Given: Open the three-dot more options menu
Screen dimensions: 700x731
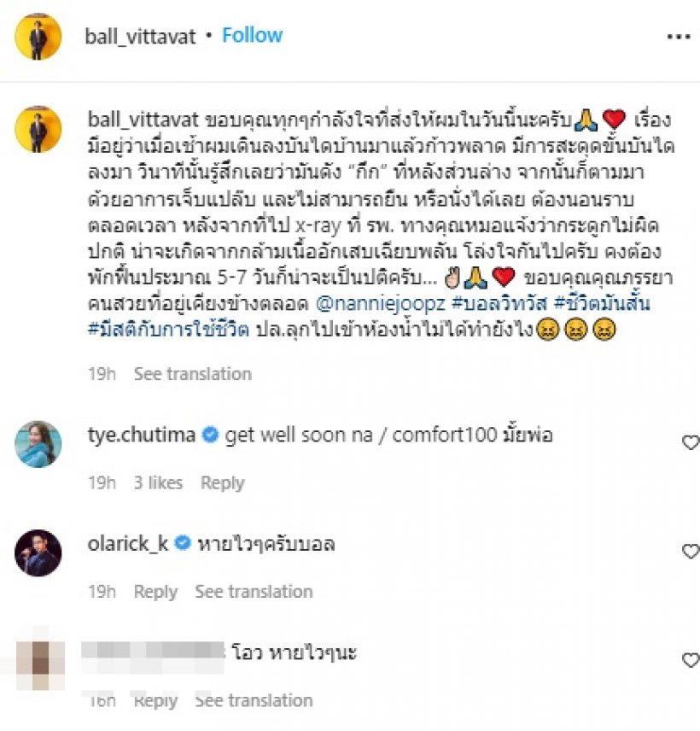Looking at the screenshot, I should 679,37.
